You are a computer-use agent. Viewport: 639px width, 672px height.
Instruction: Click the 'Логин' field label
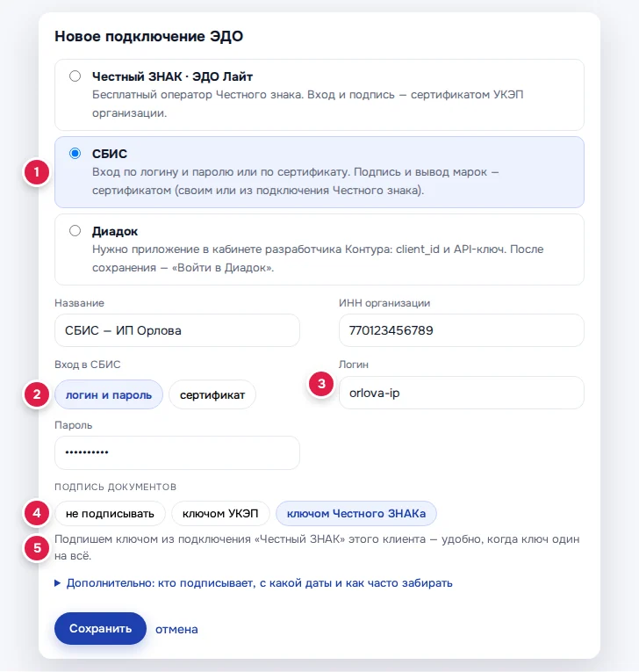pos(354,365)
